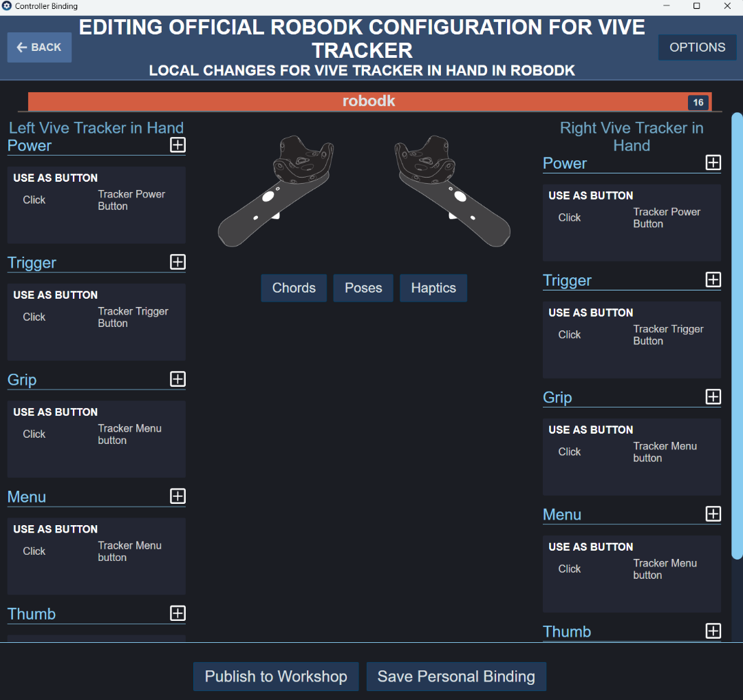Image resolution: width=743 pixels, height=700 pixels.
Task: Click Save Personal Binding
Action: pyautogui.click(x=456, y=677)
